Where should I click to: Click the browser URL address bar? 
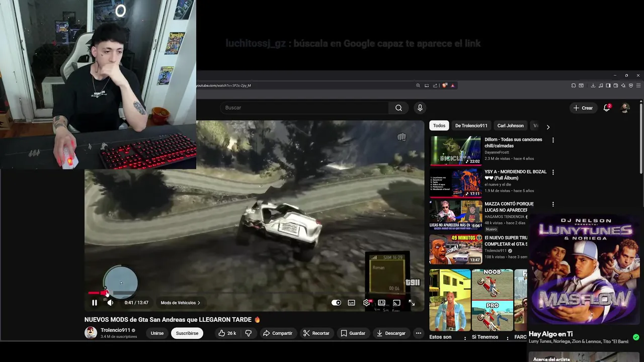(304, 85)
